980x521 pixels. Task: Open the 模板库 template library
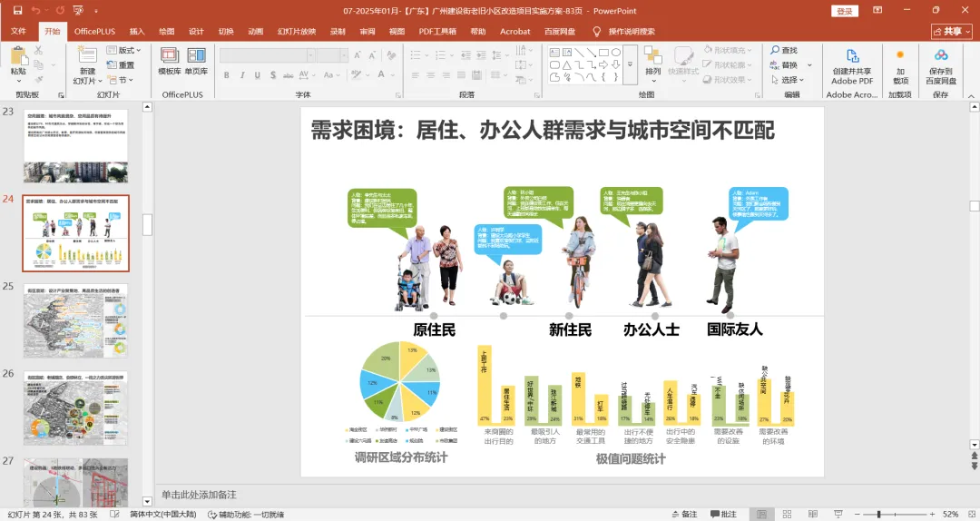click(170, 62)
